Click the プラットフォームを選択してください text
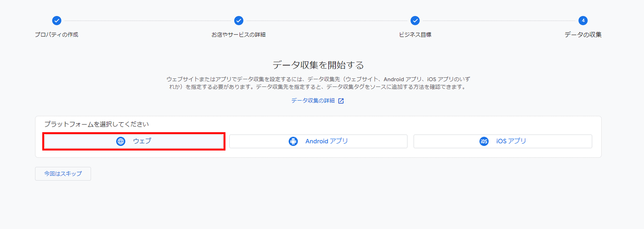 click(x=97, y=124)
